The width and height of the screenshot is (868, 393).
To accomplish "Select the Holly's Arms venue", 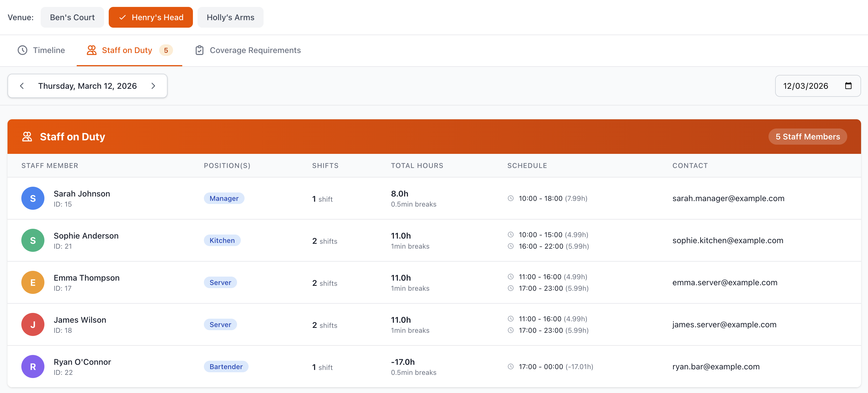I will point(230,17).
